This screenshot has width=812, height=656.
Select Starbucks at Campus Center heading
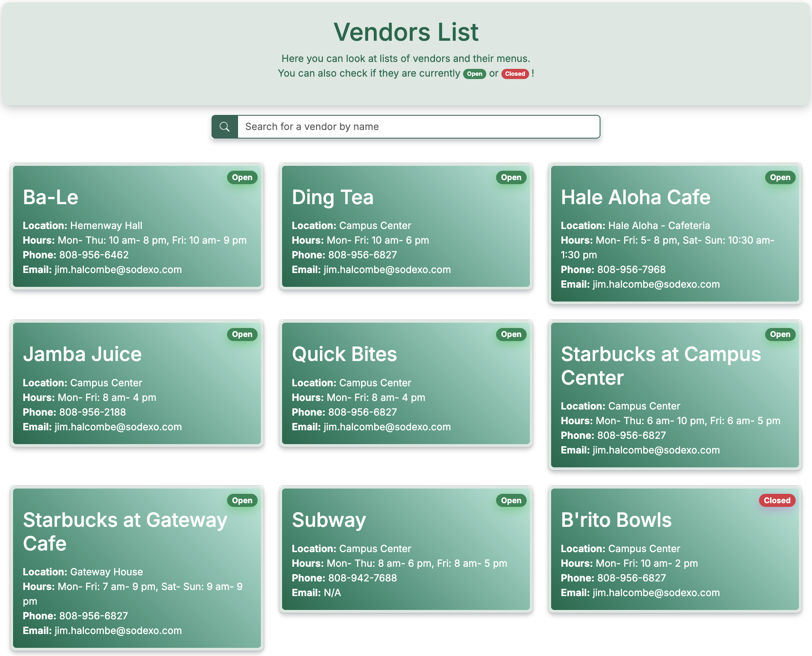pos(660,365)
